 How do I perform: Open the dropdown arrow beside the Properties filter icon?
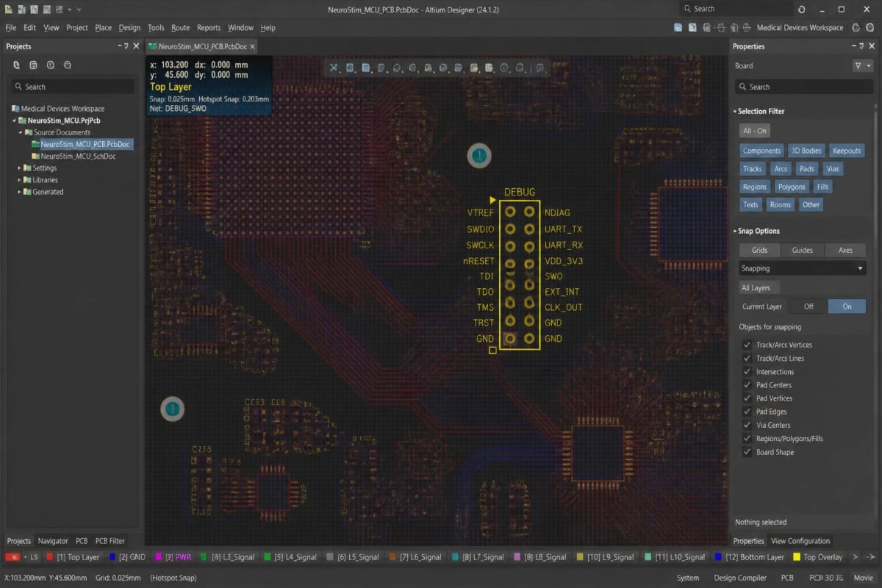(x=869, y=65)
